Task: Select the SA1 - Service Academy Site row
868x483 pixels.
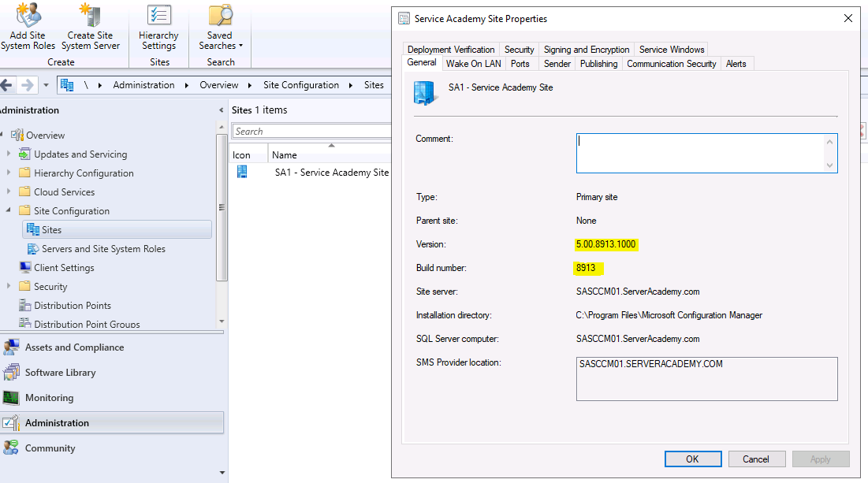Action: (331, 173)
